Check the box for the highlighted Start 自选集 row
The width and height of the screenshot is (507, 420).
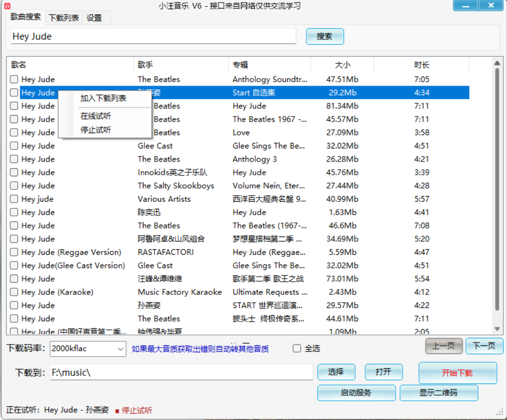click(14, 93)
